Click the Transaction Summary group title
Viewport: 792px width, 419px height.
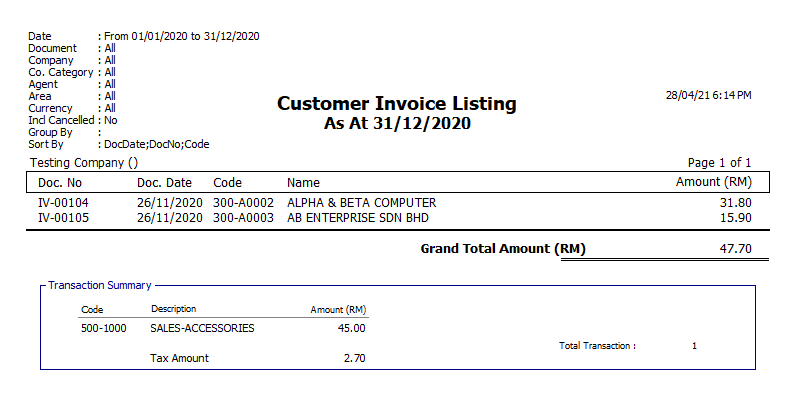point(98,285)
